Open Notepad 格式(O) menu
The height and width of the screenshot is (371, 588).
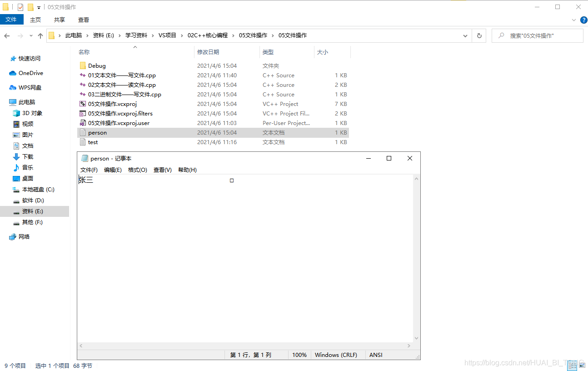tap(138, 170)
